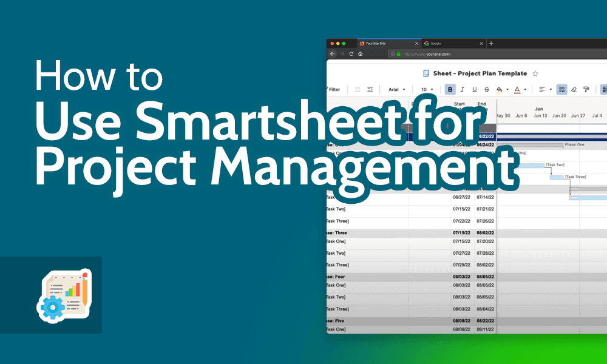Click the Clear Formatting eraser icon
This screenshot has width=607, height=364.
574,89
